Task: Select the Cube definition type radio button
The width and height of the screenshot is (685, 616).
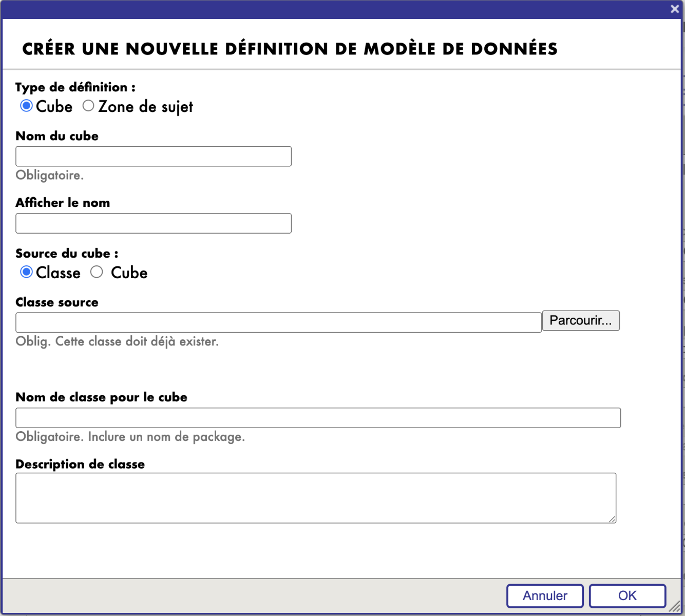Action: tap(26, 106)
